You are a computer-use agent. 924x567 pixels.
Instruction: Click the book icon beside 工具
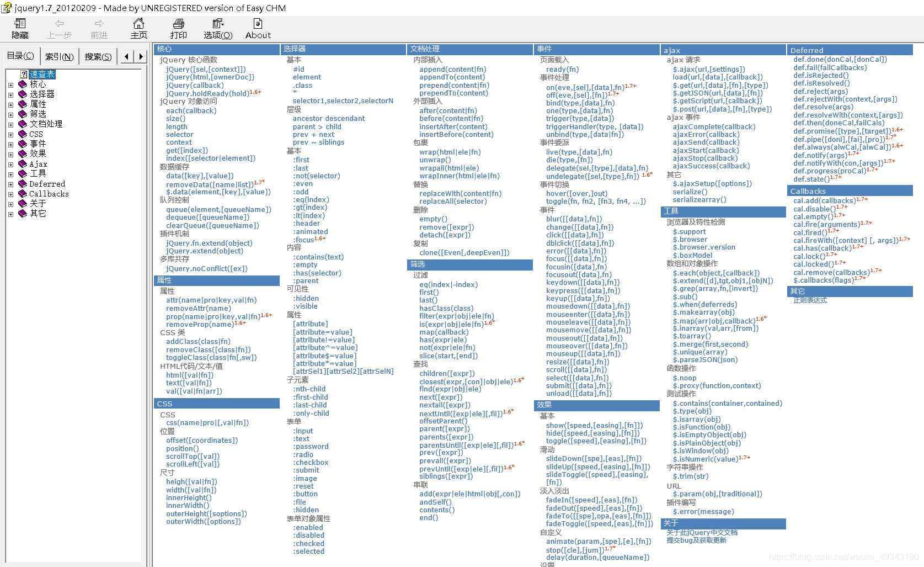23,173
